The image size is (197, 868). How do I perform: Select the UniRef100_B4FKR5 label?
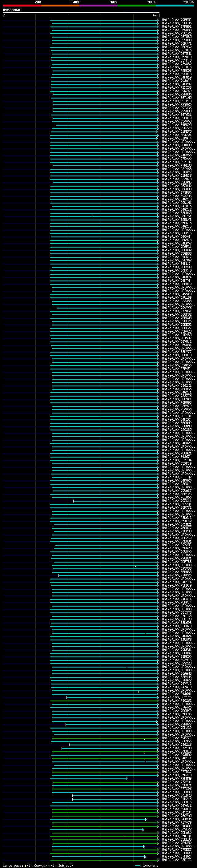(x=177, y=125)
